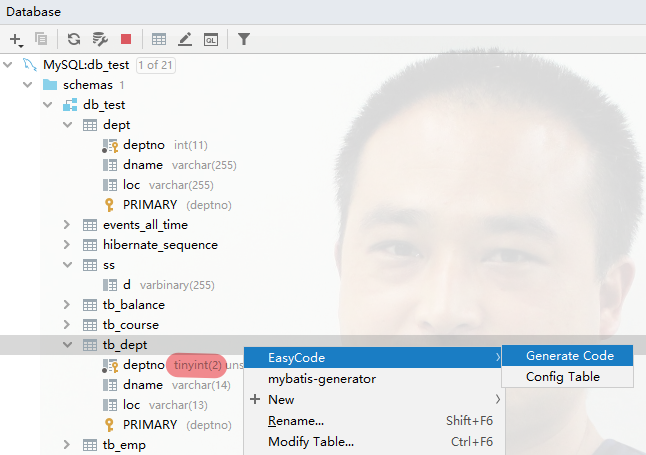646x455 pixels.
Task: Click the 'tb_course' table name
Action: [x=131, y=325]
